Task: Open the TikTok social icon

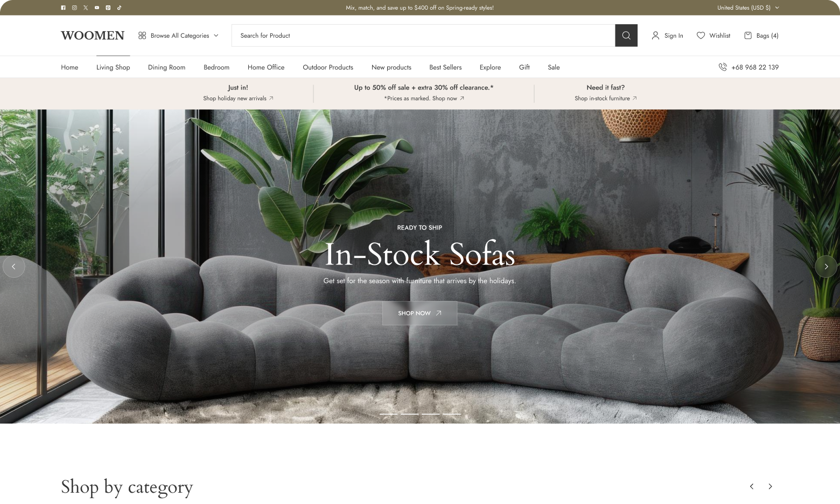Action: [x=119, y=8]
